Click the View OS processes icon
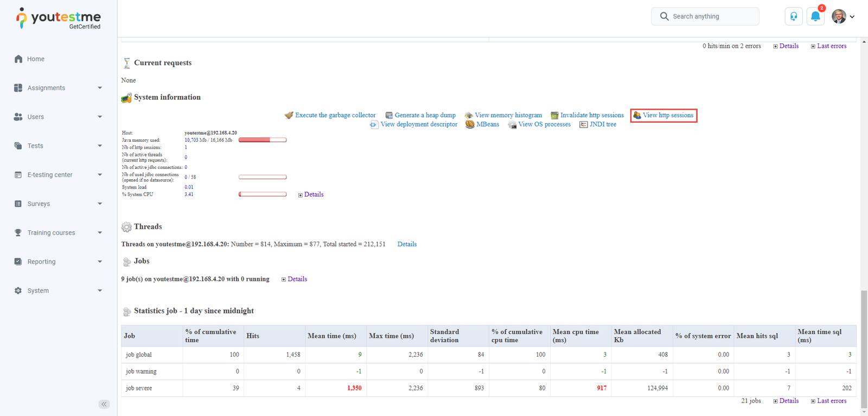 click(512, 125)
